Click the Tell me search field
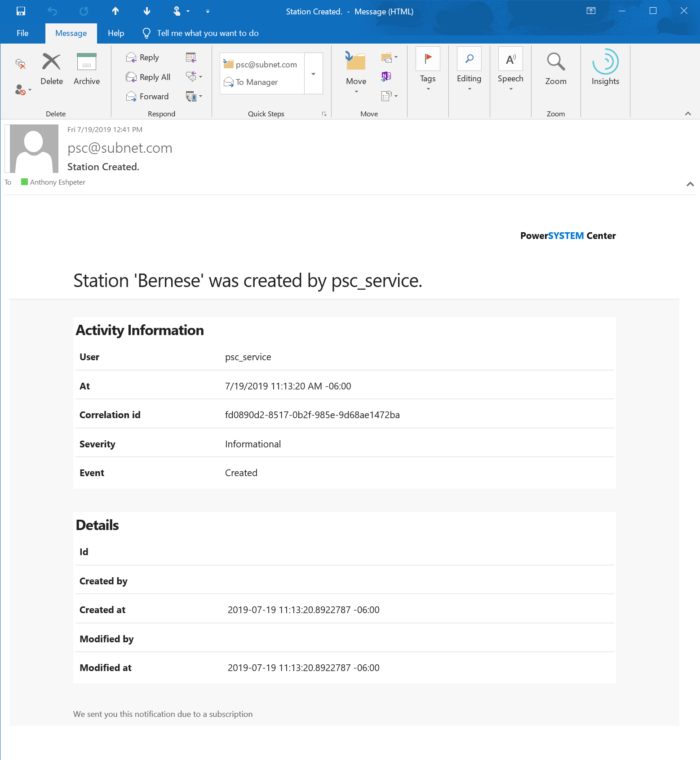This screenshot has width=700, height=760. (x=208, y=33)
